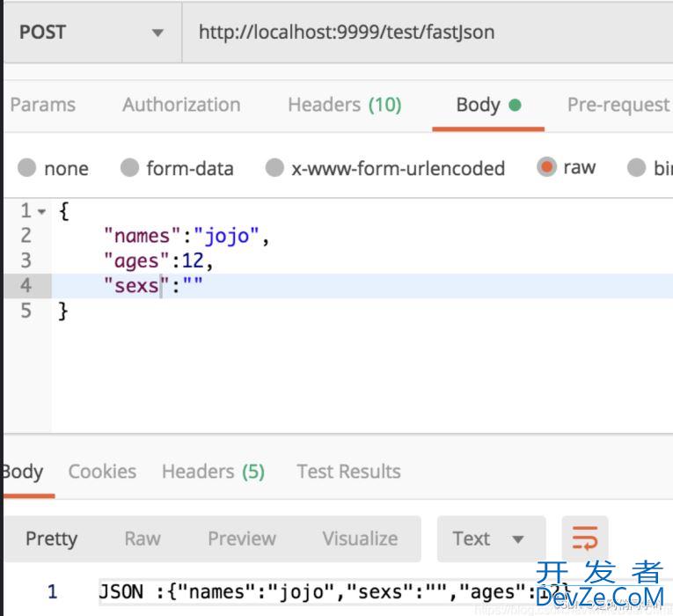The height and width of the screenshot is (616, 673).
Task: Select the none body type
Action: click(26, 168)
